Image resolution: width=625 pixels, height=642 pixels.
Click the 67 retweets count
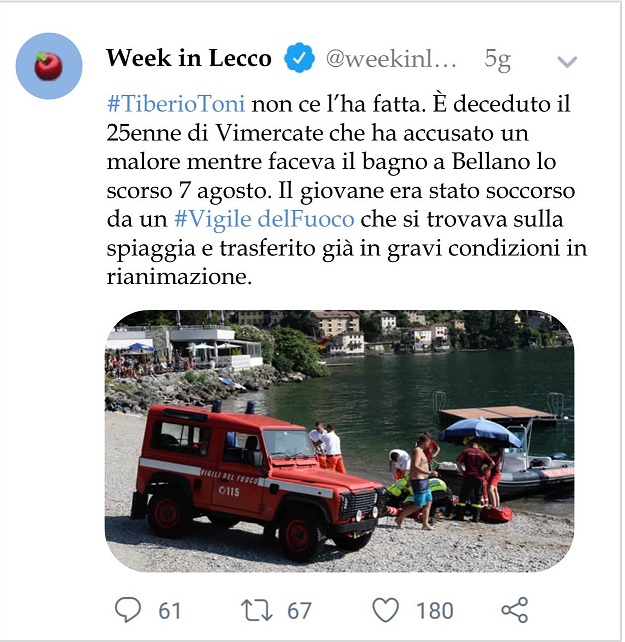click(299, 611)
